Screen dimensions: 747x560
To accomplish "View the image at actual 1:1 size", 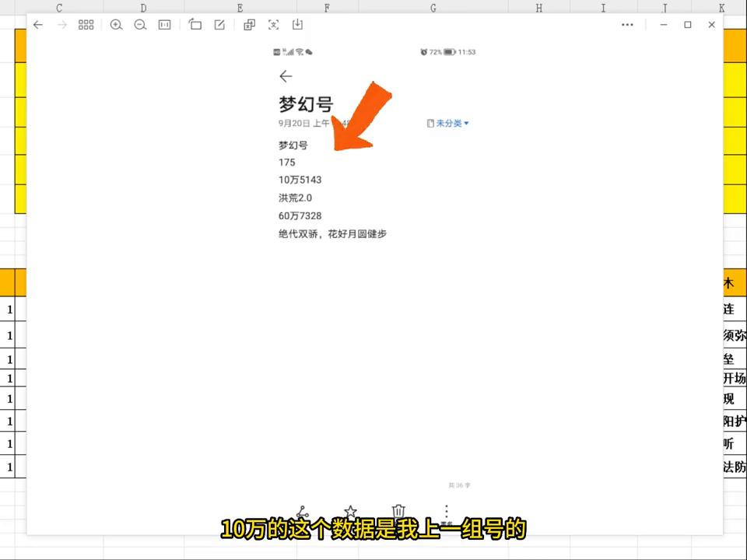I will pyautogui.click(x=164, y=25).
